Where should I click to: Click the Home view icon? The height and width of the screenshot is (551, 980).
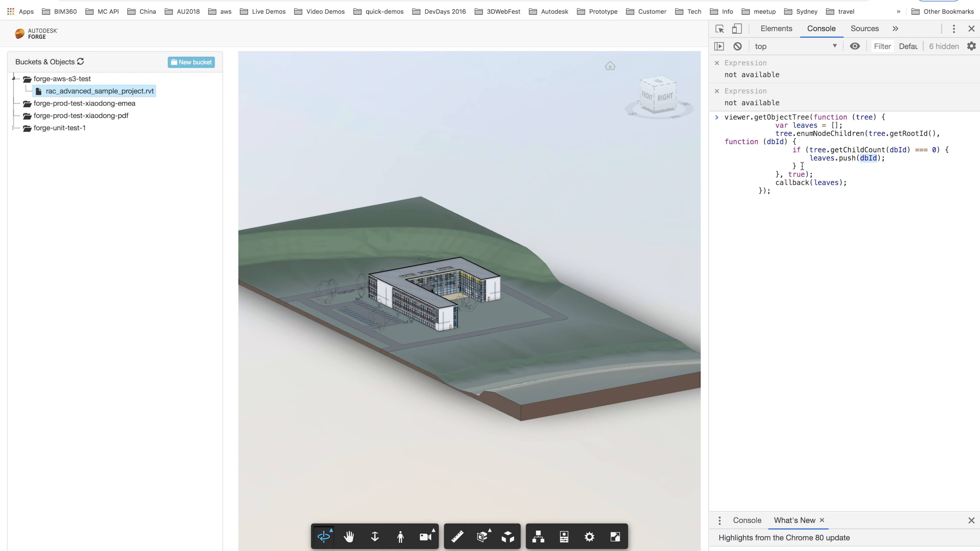(610, 66)
